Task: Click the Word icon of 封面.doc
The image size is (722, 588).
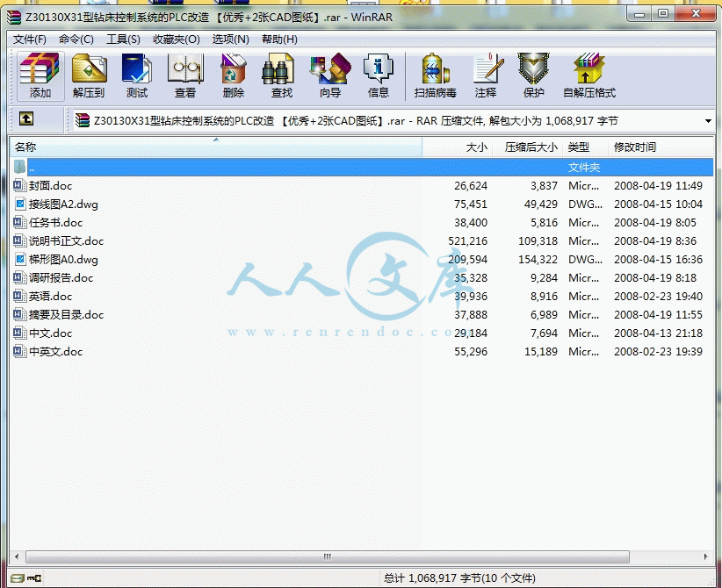Action: pos(19,185)
